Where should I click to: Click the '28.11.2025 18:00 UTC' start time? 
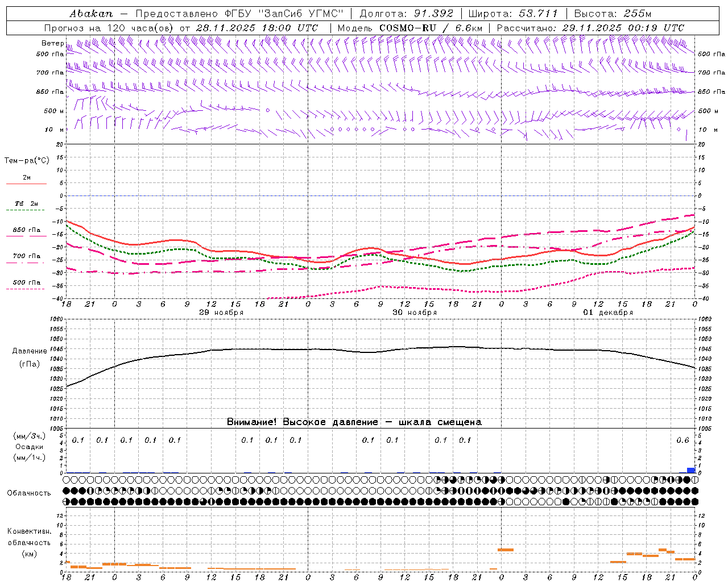tap(257, 28)
